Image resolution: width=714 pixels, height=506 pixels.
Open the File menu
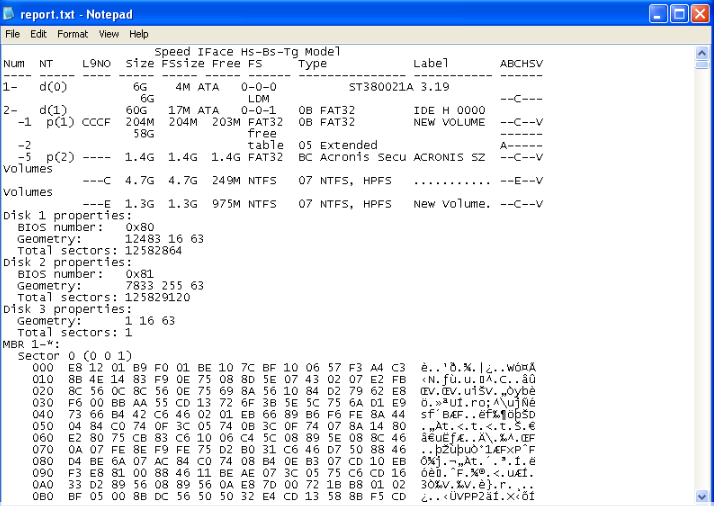(13, 34)
